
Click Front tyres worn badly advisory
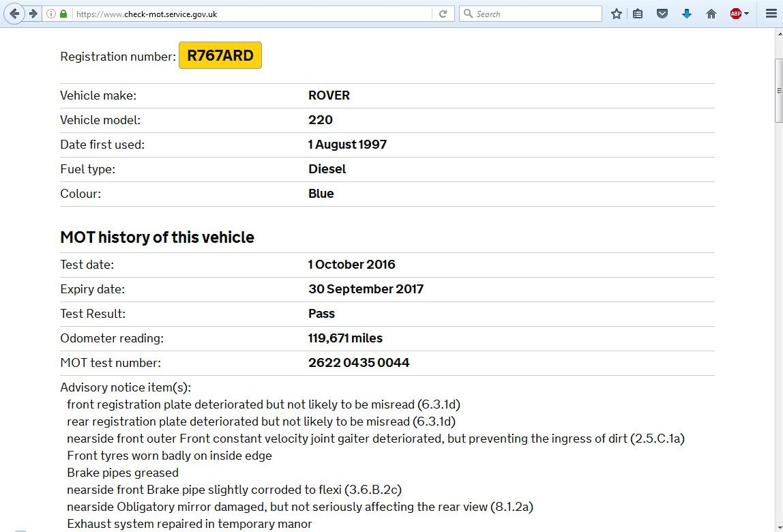[x=169, y=456]
